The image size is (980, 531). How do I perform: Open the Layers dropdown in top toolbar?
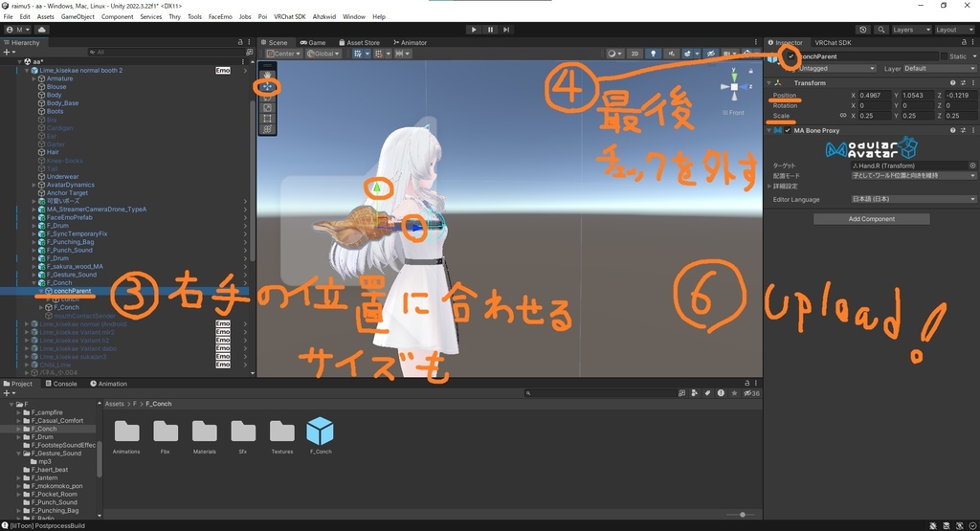(x=911, y=30)
